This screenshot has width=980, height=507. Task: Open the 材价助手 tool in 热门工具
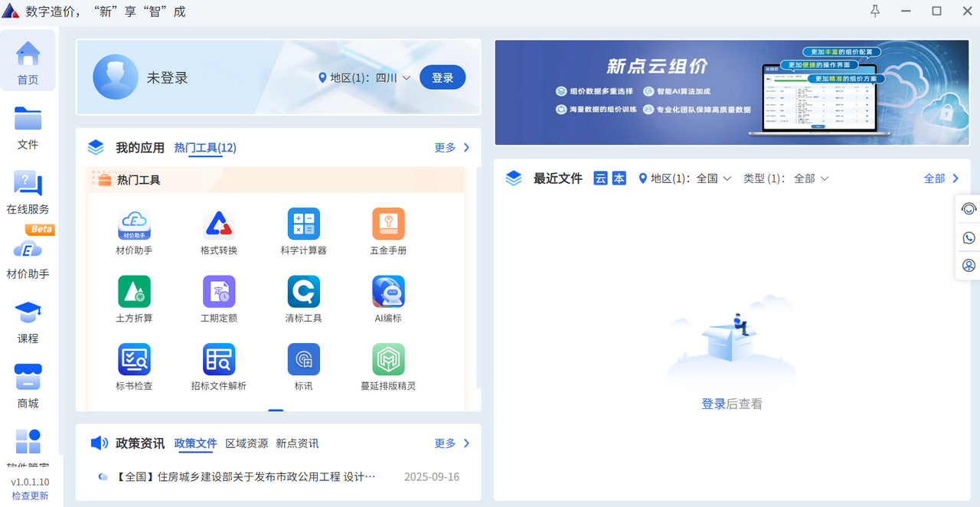click(x=134, y=230)
